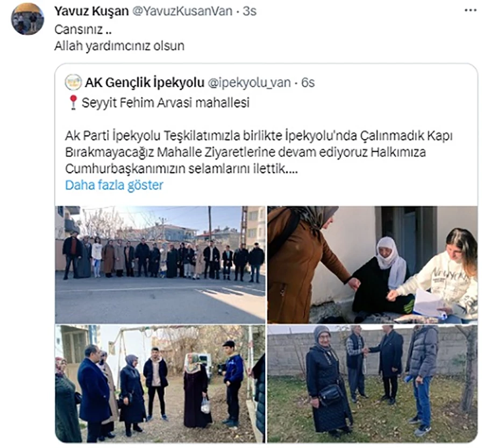The width and height of the screenshot is (484, 448).
Task: Expand tweet with Daha fazla göster
Action: coord(114,185)
